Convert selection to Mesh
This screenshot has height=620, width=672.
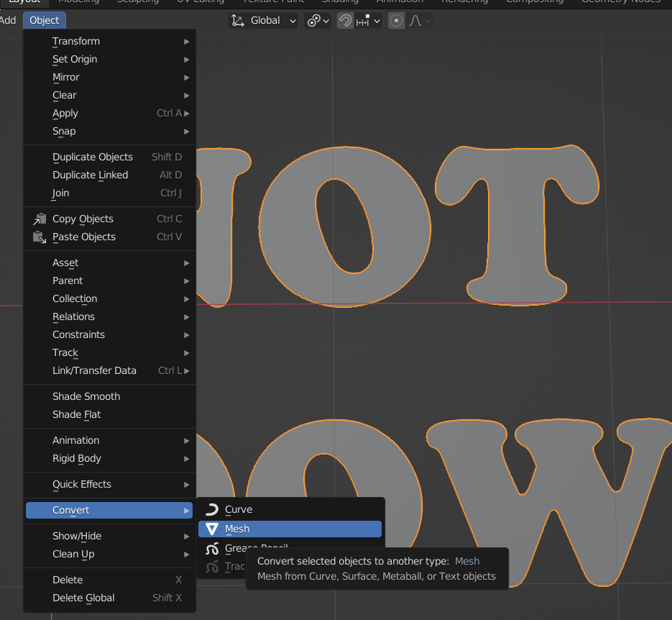pyautogui.click(x=290, y=529)
